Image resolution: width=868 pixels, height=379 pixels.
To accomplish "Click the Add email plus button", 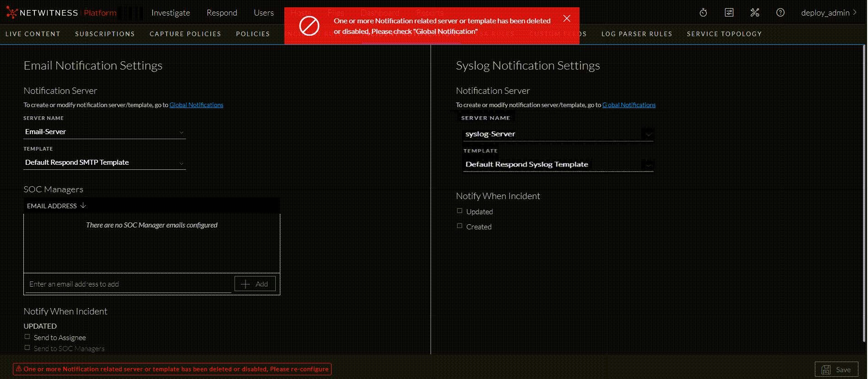I will pyautogui.click(x=255, y=284).
